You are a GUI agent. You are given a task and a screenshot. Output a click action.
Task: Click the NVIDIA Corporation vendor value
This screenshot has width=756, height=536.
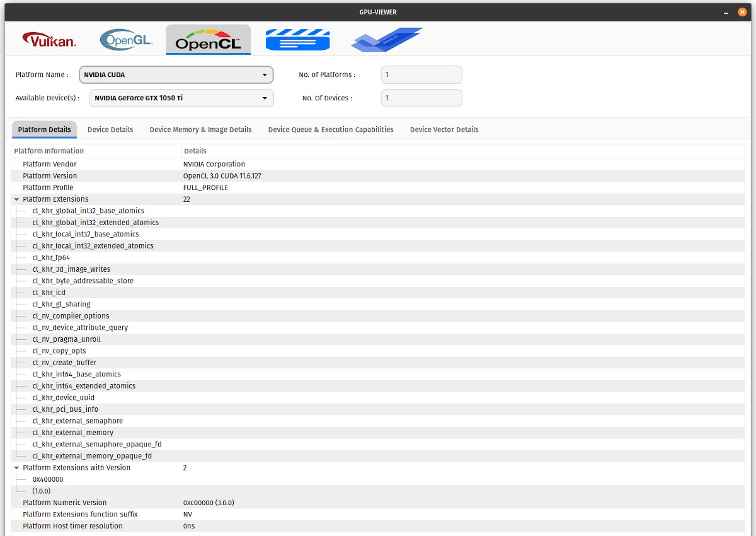pos(214,164)
